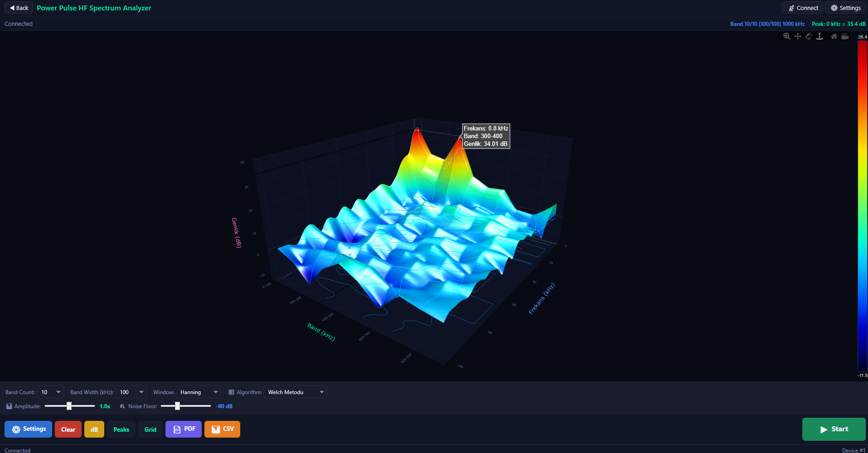The image size is (868, 453).
Task: Export data using the CSV button
Action: coord(222,429)
